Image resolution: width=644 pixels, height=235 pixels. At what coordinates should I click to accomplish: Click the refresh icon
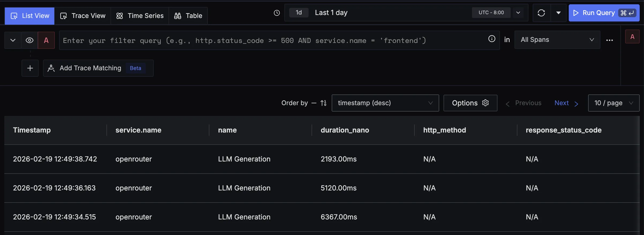541,13
